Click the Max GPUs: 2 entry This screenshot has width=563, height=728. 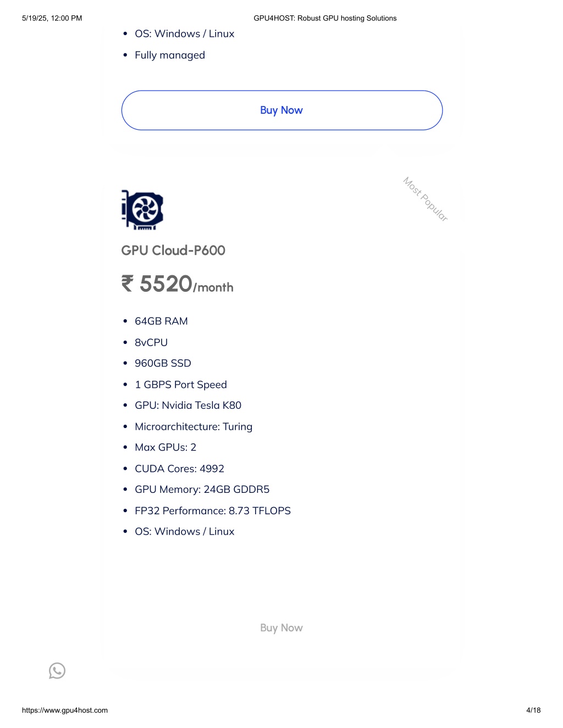(165, 447)
